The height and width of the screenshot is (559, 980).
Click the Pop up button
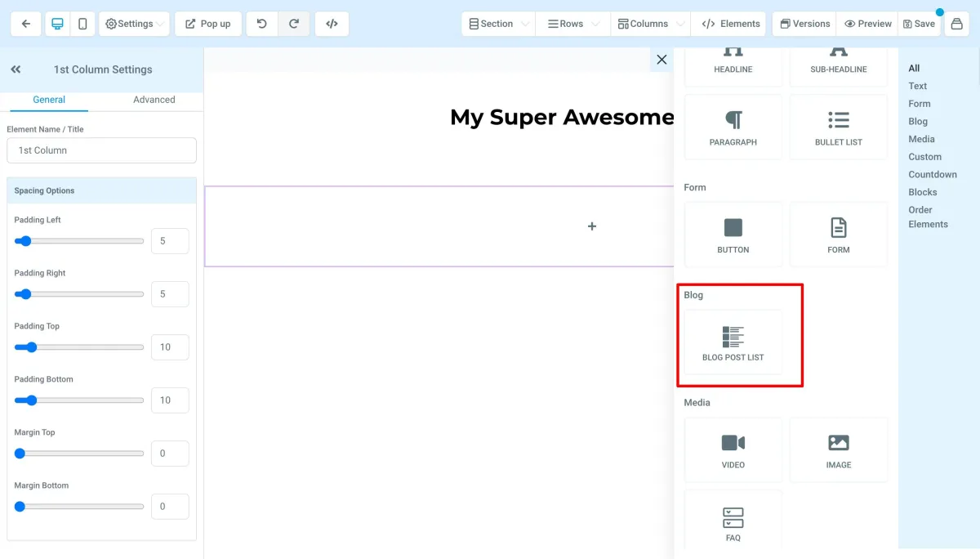pos(208,24)
